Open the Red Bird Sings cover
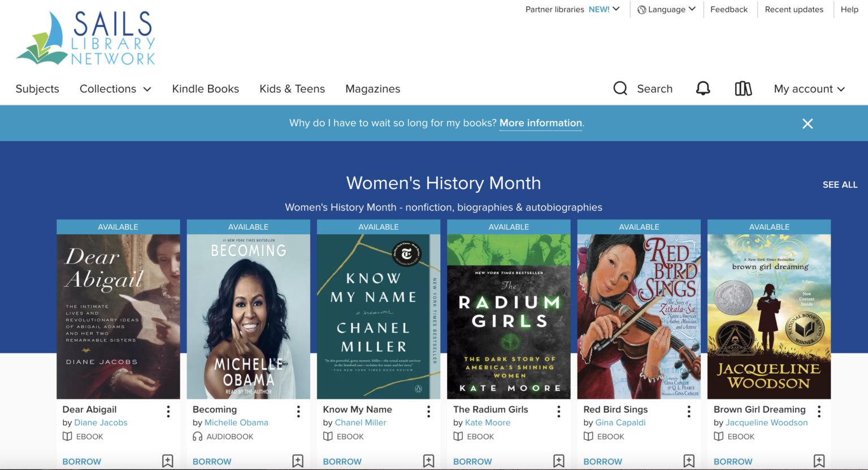 point(639,317)
